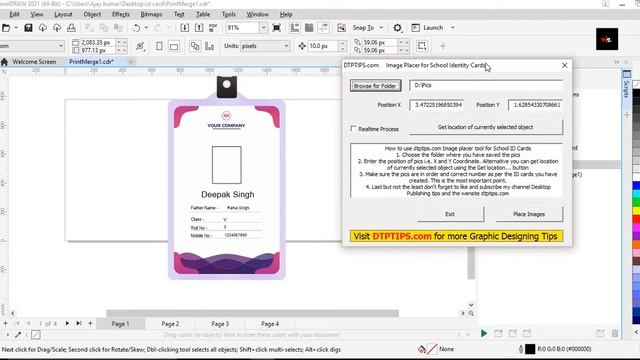640x360 pixels.
Task: Click the Open folder icon in toolbar
Action: coord(6,28)
